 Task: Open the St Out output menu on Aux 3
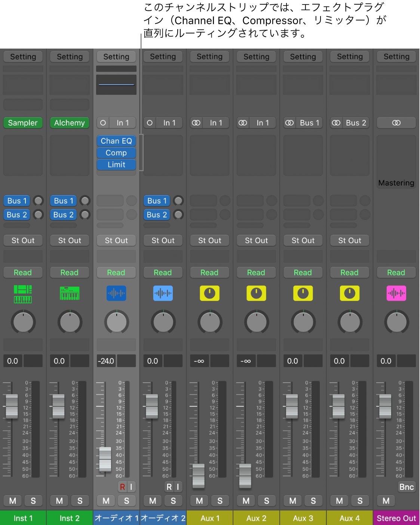pos(303,240)
